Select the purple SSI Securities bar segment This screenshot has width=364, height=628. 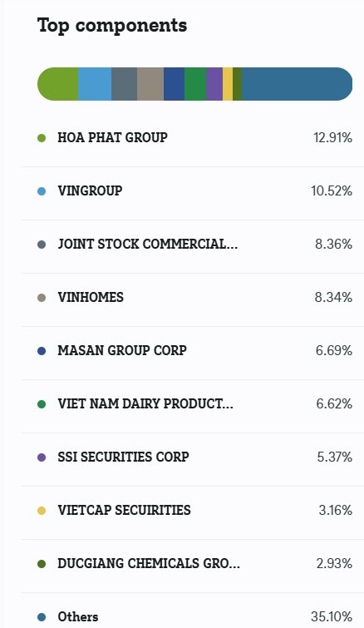(x=214, y=84)
